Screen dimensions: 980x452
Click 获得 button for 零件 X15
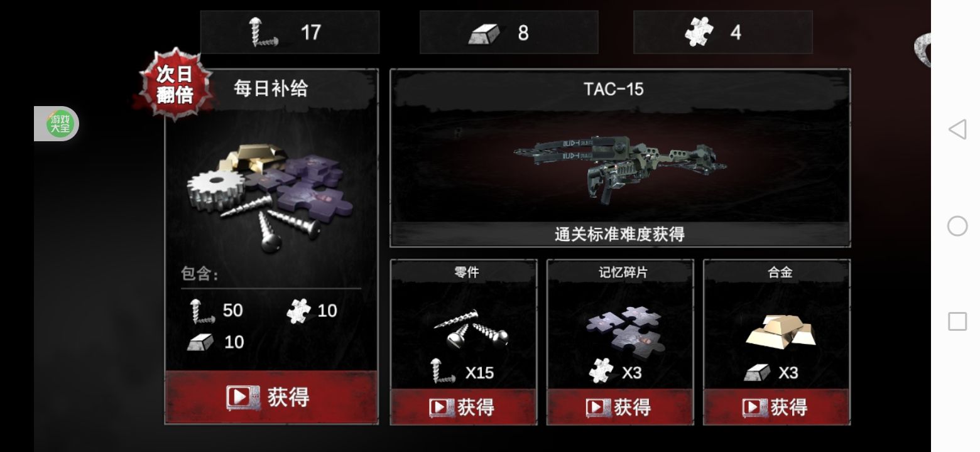(x=463, y=407)
